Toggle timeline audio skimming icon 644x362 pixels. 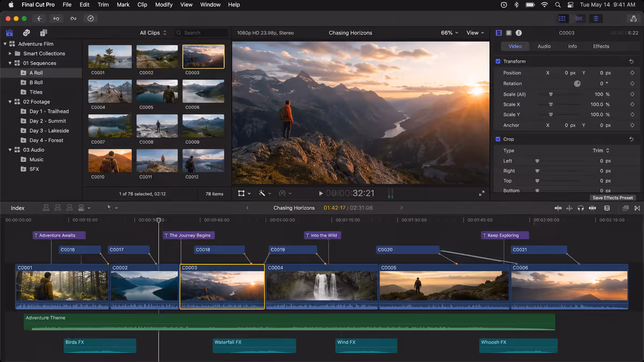569,208
